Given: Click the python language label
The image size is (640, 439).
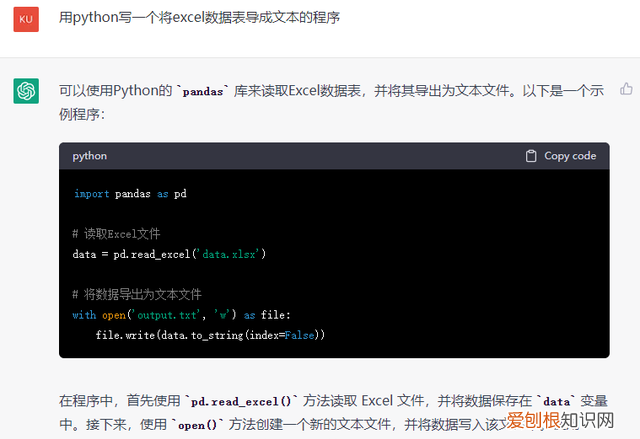Looking at the screenshot, I should (x=89, y=156).
